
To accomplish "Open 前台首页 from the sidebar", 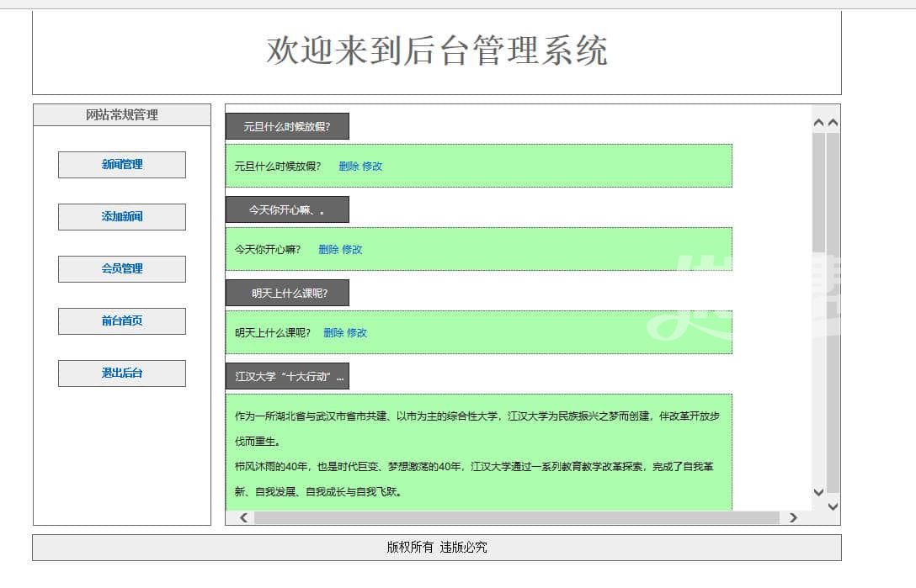I will (x=122, y=321).
